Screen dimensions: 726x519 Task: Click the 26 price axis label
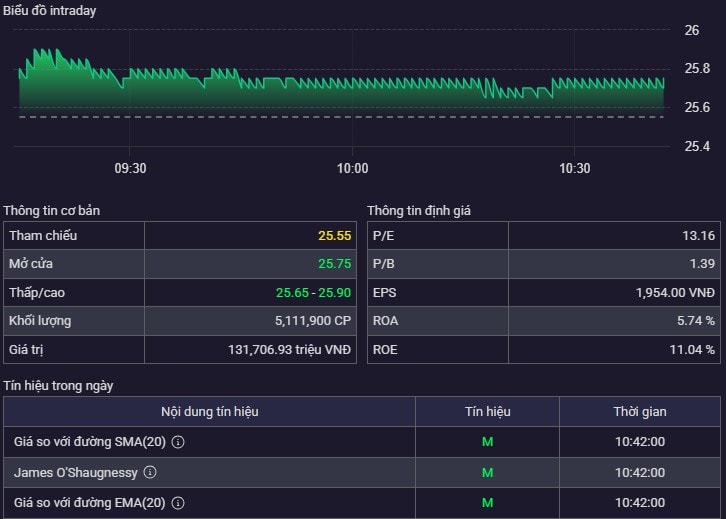point(692,31)
